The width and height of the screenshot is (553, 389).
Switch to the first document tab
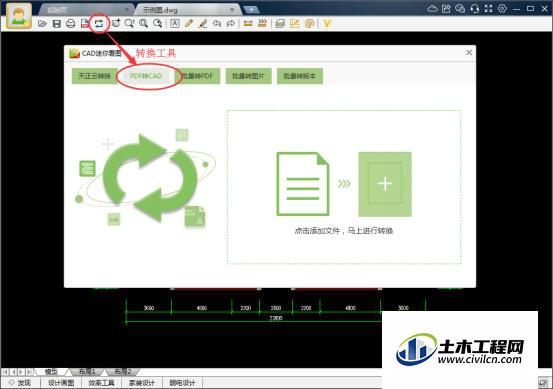point(85,10)
